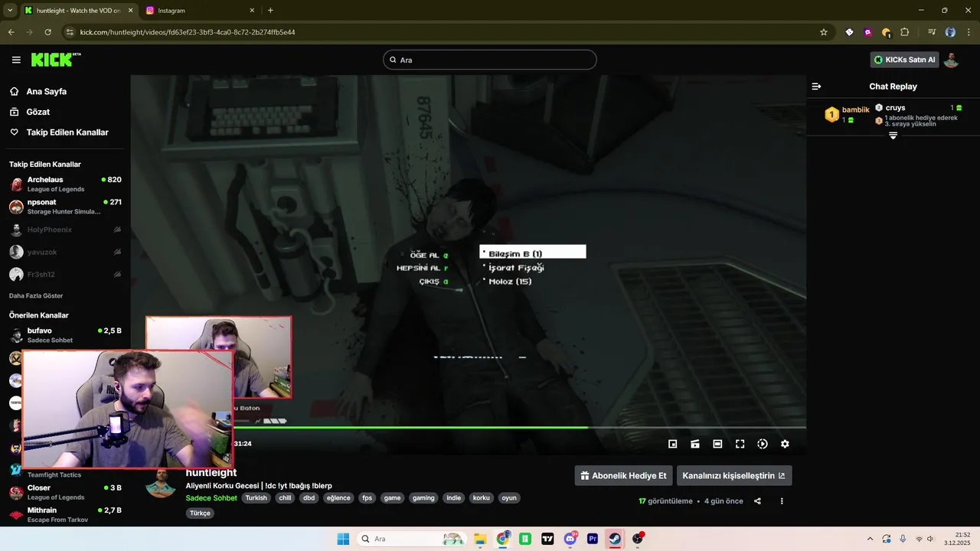
Task: Click the KICK logo to go home
Action: [x=56, y=60]
